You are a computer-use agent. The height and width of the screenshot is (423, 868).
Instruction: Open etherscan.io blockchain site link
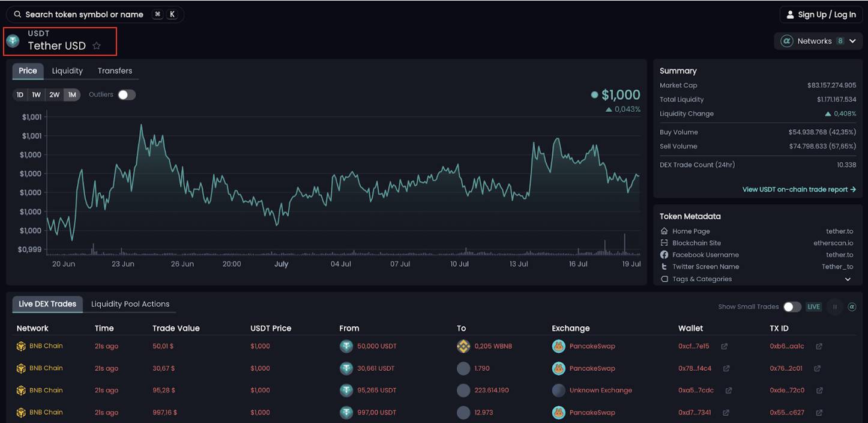(x=833, y=243)
